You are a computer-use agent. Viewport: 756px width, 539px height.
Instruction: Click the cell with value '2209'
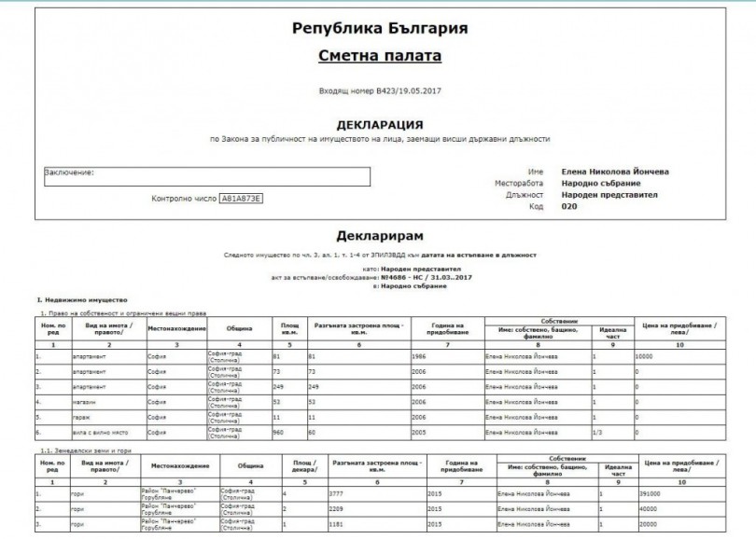[377, 509]
